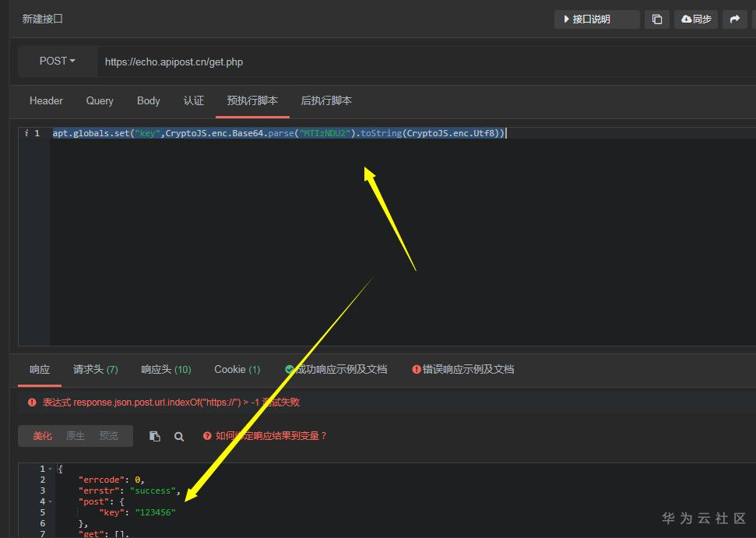Select the 后执行脚本 tab
Screen dimensions: 756x538
tap(326, 100)
